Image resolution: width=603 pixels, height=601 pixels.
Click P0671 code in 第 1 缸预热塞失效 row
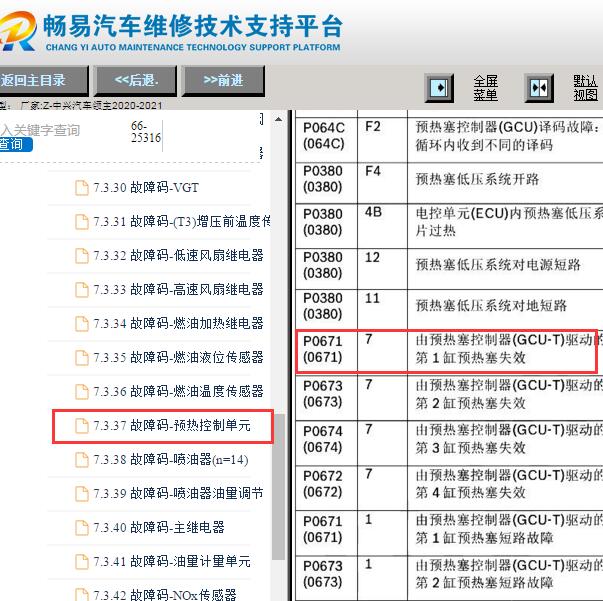322,349
